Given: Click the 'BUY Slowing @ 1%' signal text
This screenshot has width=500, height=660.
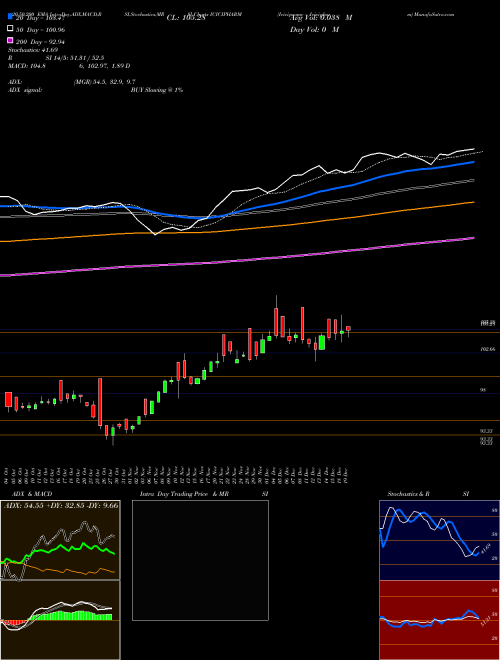Looking at the screenshot, I should [157, 90].
